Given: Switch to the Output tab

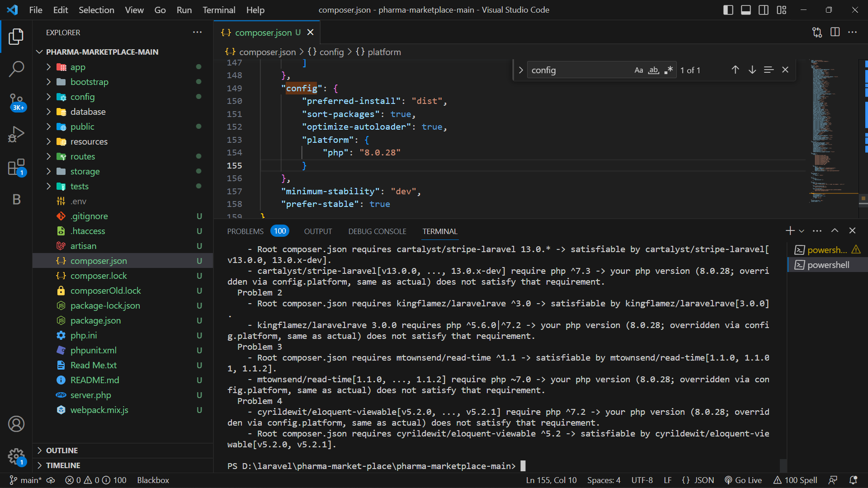Looking at the screenshot, I should (318, 231).
